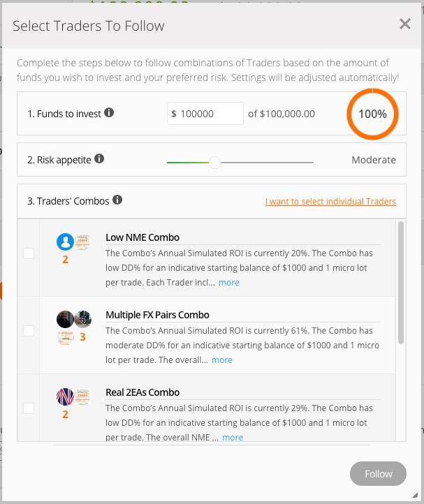Click the resize grip at the dialog corner
Viewport: 424px width, 504px height.
[416, 496]
